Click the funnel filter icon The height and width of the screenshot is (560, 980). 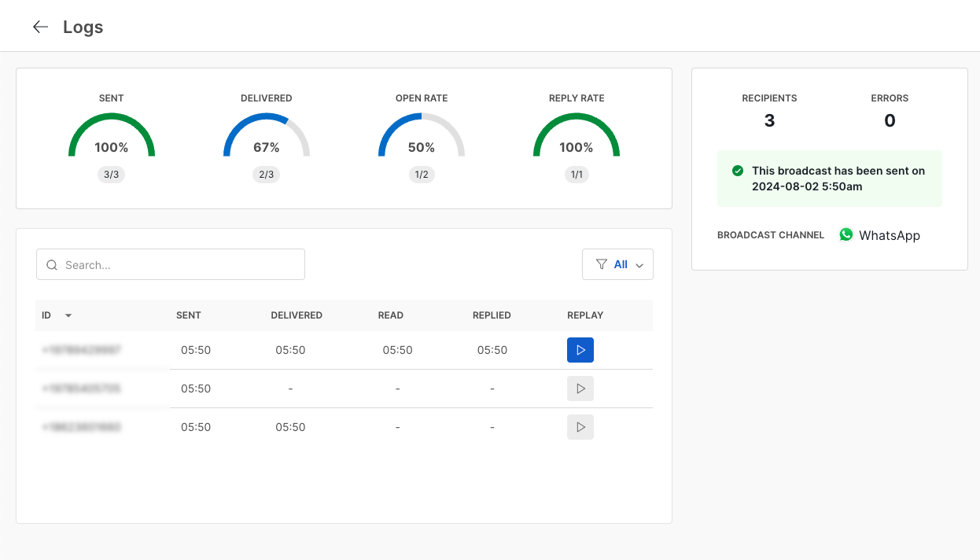(x=602, y=264)
